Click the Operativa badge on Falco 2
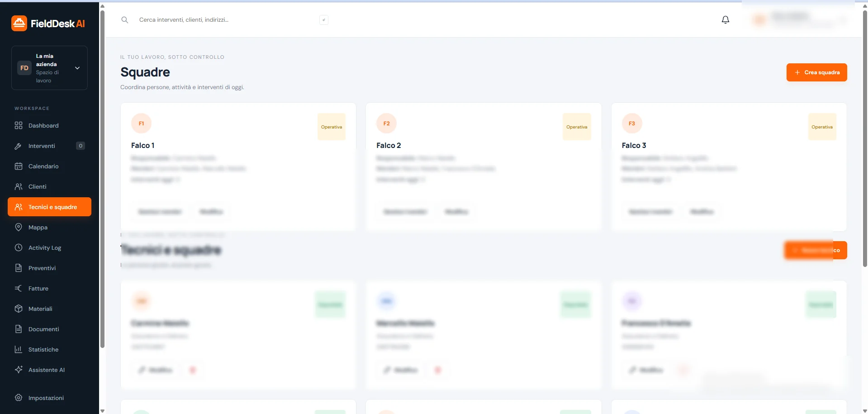This screenshot has height=414, width=868. (577, 127)
